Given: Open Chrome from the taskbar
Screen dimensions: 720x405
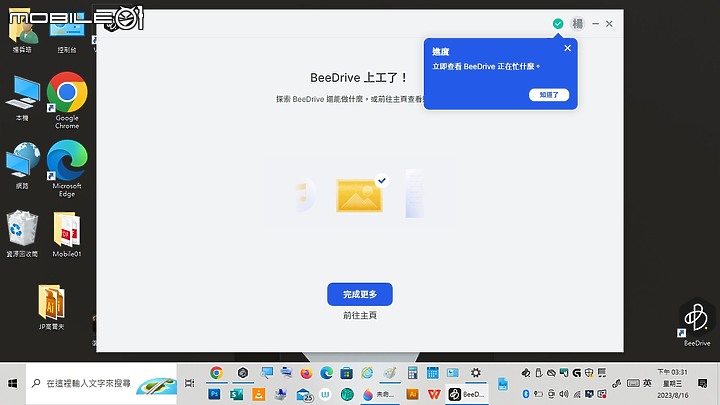Looking at the screenshot, I should (216, 373).
